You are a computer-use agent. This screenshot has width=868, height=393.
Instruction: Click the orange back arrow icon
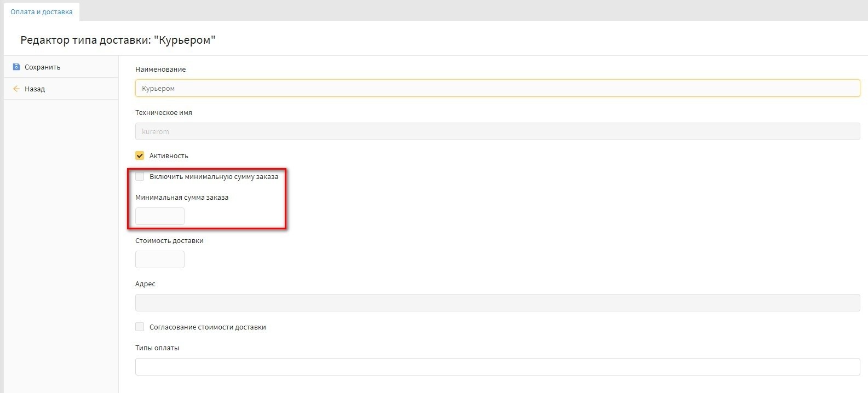16,89
